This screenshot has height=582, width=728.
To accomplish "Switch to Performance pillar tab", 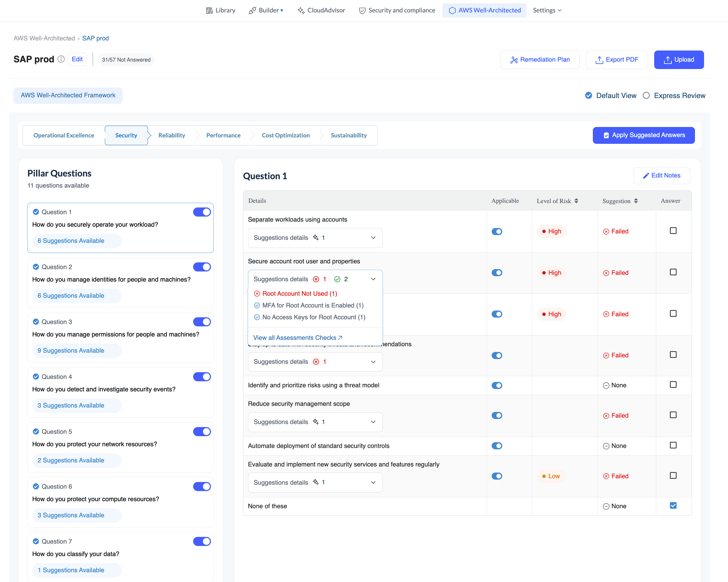I will (x=223, y=135).
